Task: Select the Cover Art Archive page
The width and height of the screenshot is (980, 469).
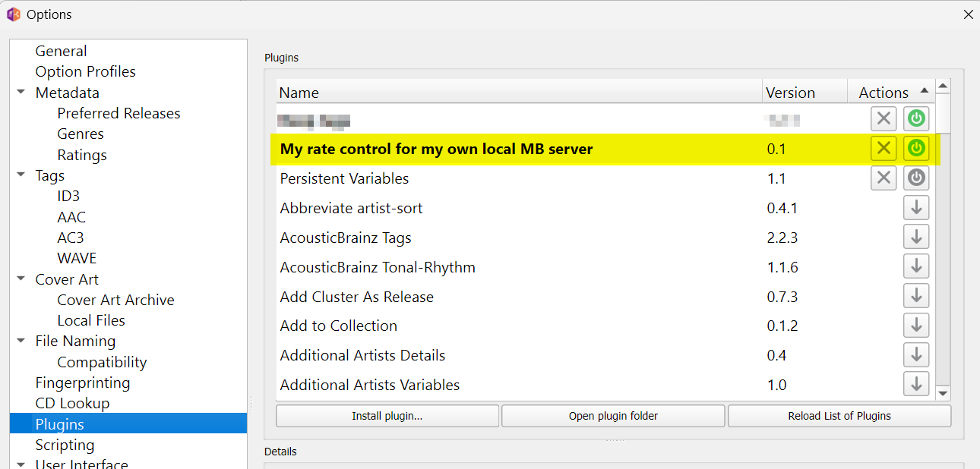Action: pos(115,300)
